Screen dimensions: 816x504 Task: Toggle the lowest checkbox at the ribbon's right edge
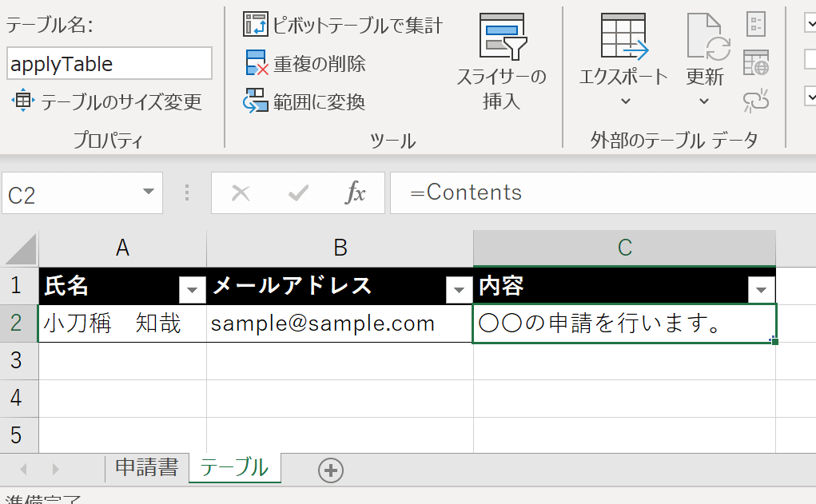[809, 97]
